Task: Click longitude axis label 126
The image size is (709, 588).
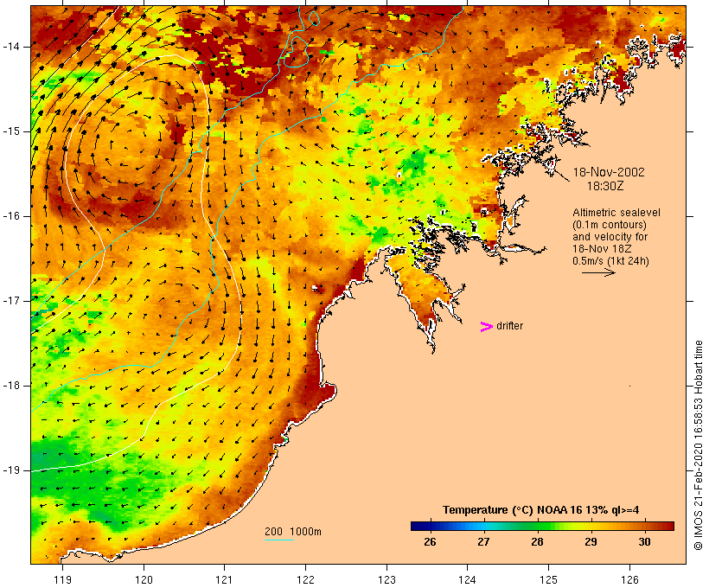Action: pos(629,579)
